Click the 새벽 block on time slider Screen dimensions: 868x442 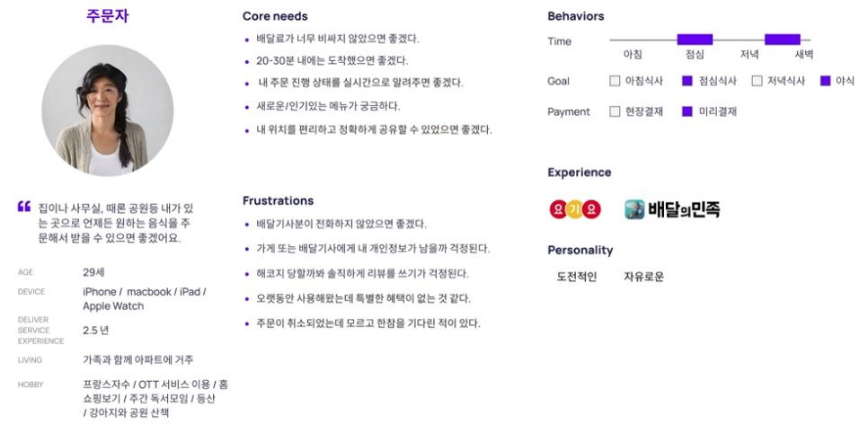(783, 40)
